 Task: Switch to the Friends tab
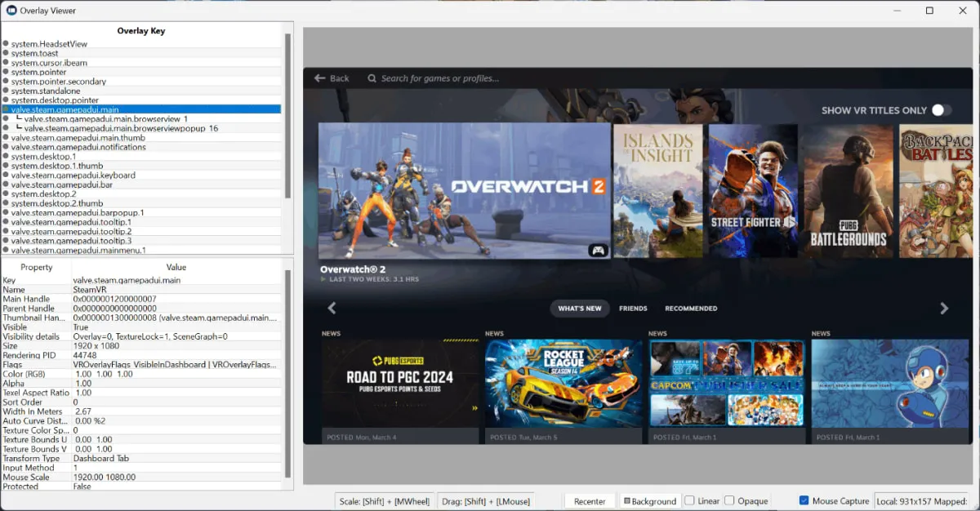(633, 309)
